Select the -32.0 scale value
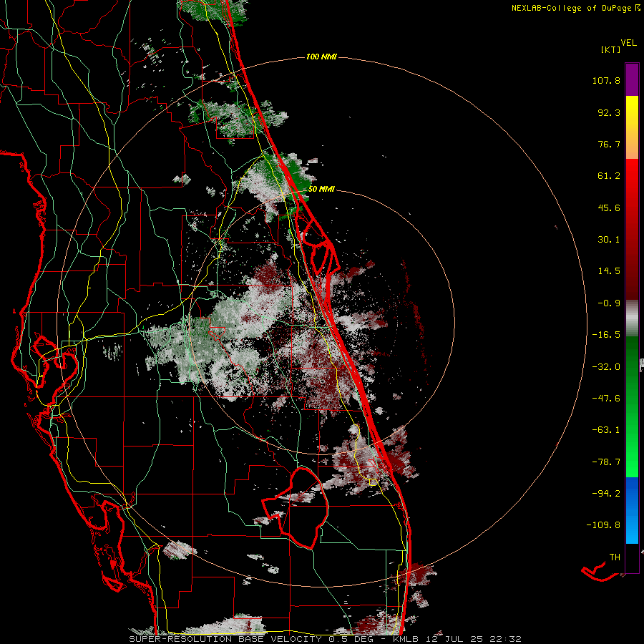 tap(606, 367)
